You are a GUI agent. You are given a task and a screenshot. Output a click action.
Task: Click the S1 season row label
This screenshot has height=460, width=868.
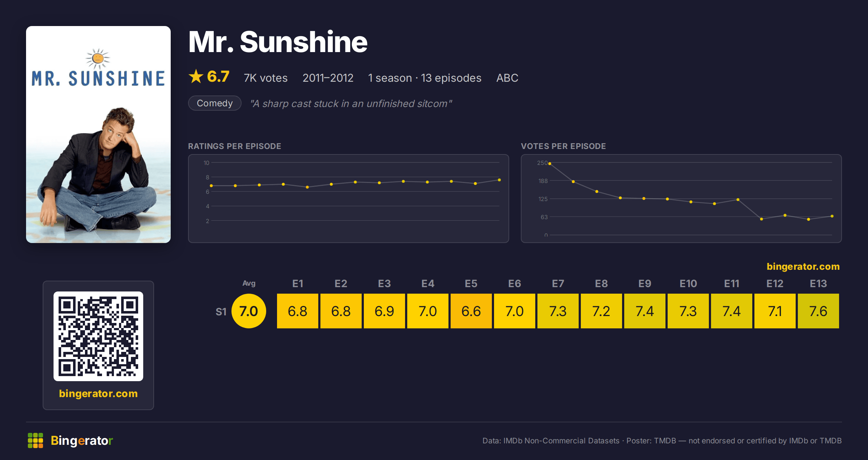221,311
